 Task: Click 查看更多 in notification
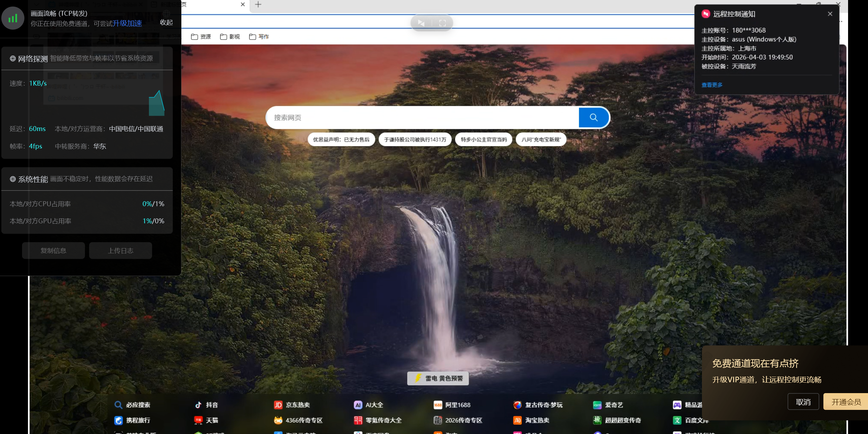click(x=712, y=85)
